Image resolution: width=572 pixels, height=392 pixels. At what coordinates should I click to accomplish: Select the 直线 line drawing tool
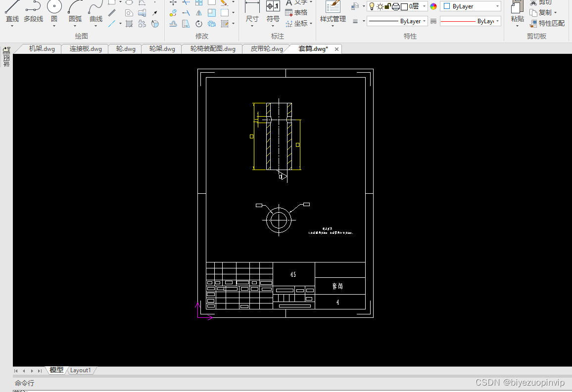click(x=12, y=11)
